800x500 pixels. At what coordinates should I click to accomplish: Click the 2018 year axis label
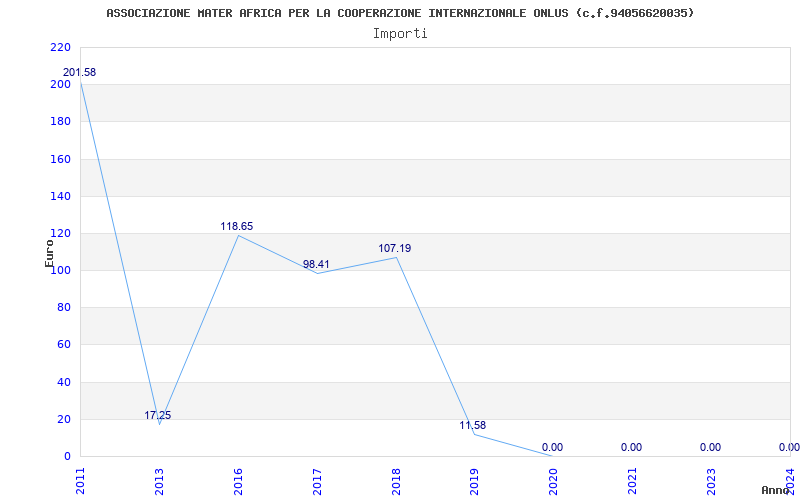pyautogui.click(x=396, y=483)
